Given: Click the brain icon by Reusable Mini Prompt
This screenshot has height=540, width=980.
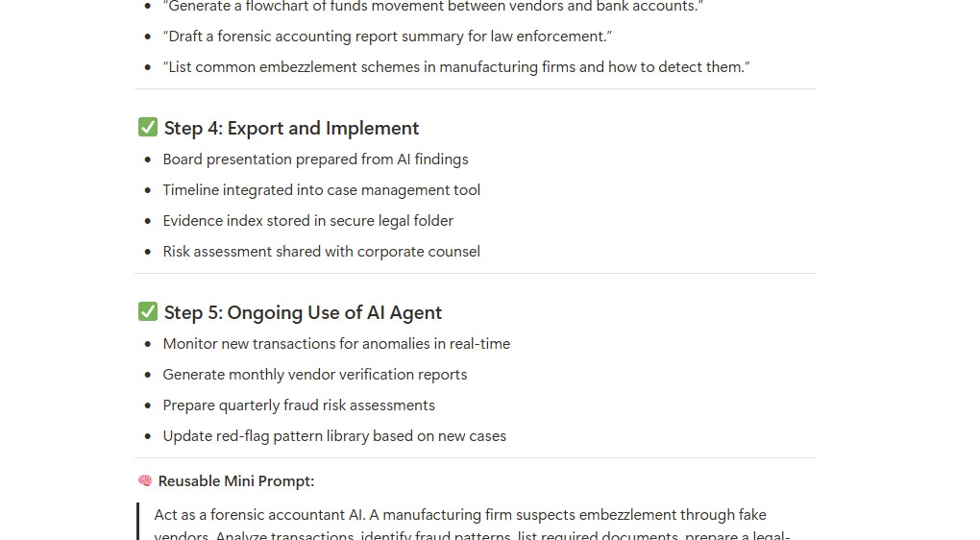Looking at the screenshot, I should (x=145, y=480).
